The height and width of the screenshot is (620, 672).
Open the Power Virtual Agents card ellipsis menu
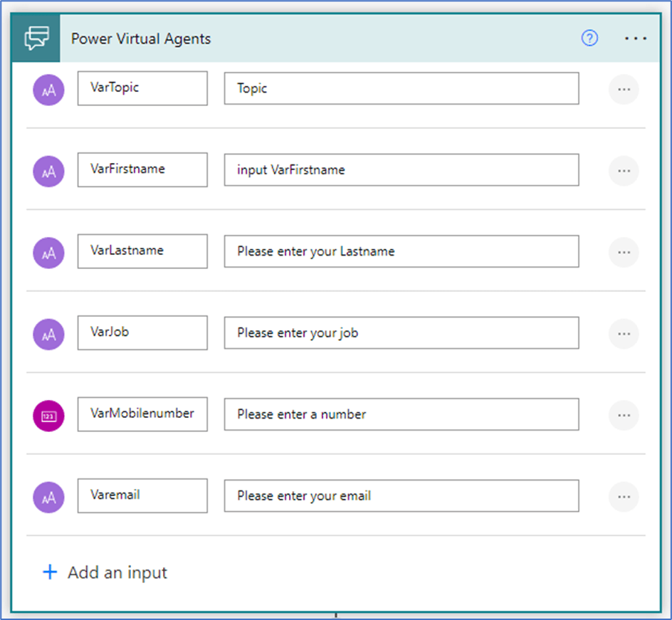click(x=636, y=38)
